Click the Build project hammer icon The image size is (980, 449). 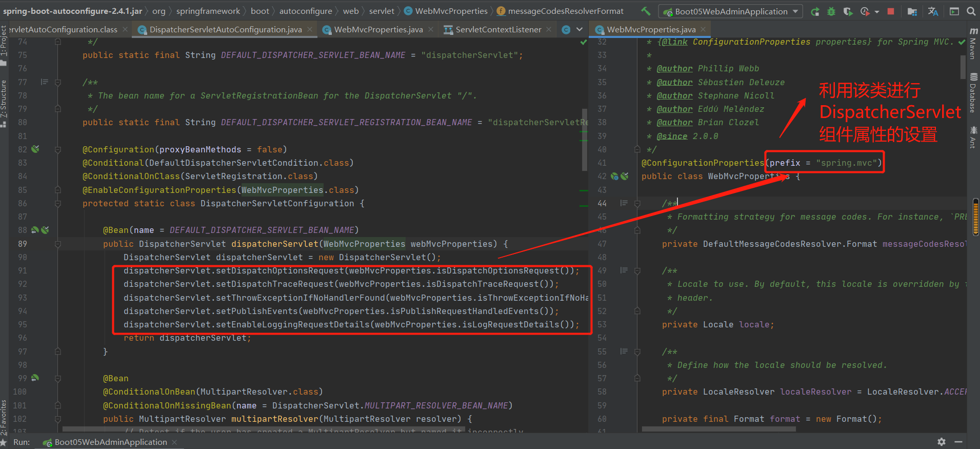click(646, 11)
